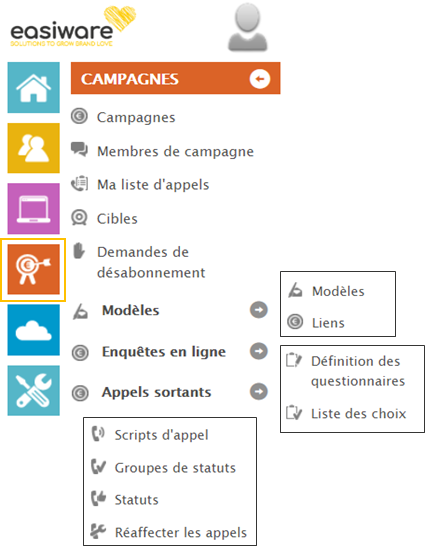The image size is (425, 546).
Task: Click the easiware logo
Action: [72, 27]
